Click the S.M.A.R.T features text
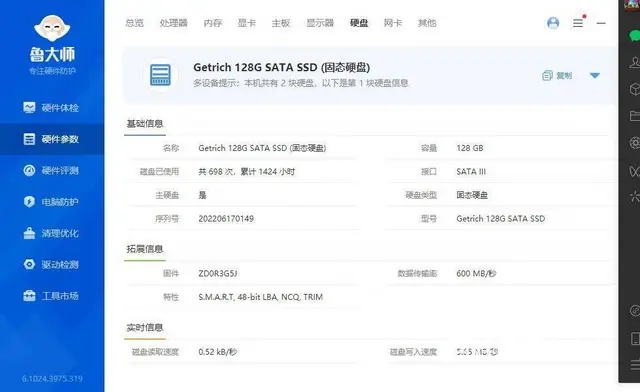The image size is (640, 392). [x=260, y=297]
